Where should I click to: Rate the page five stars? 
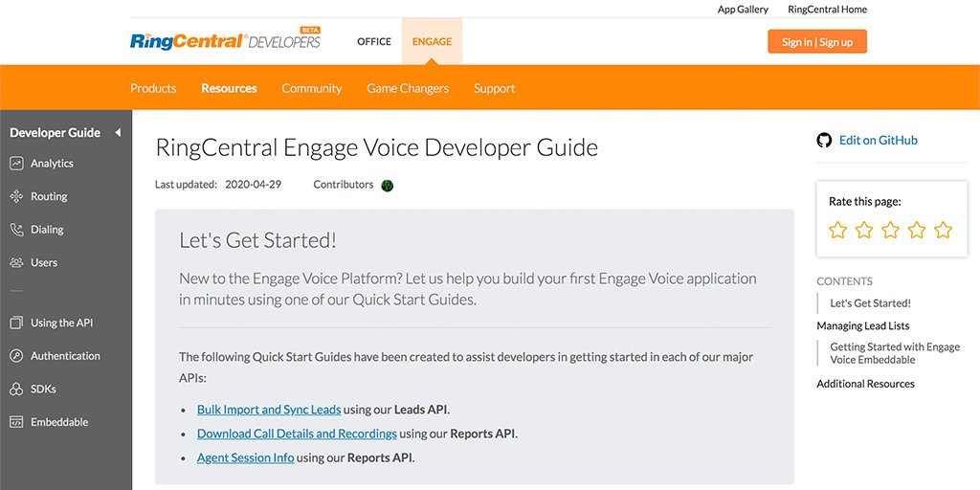[943, 230]
